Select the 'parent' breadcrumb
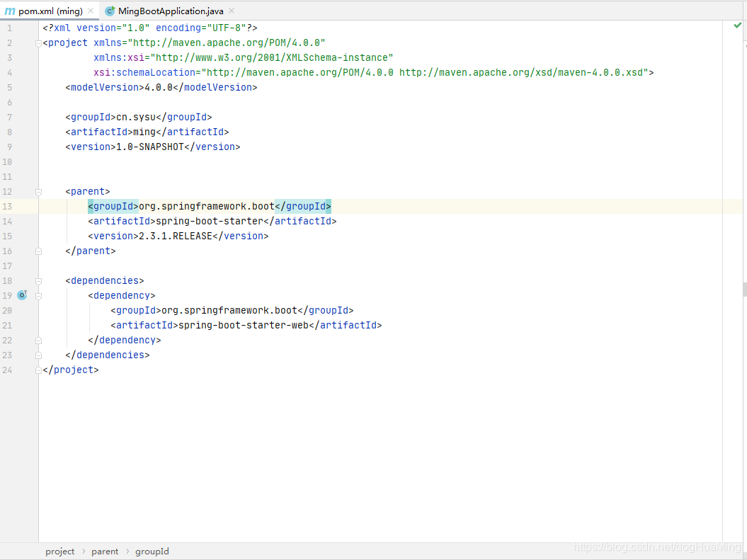 tap(105, 552)
